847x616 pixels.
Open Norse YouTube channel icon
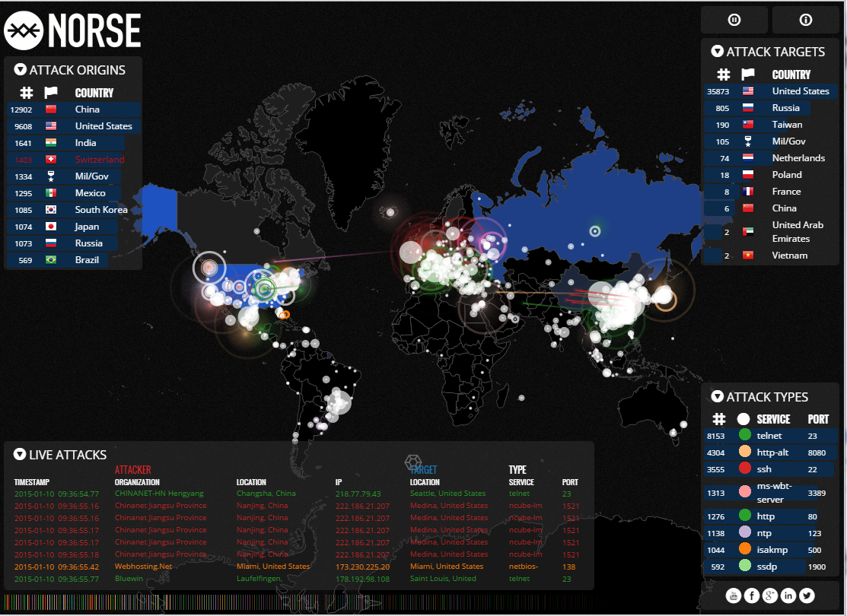pyautogui.click(x=733, y=595)
